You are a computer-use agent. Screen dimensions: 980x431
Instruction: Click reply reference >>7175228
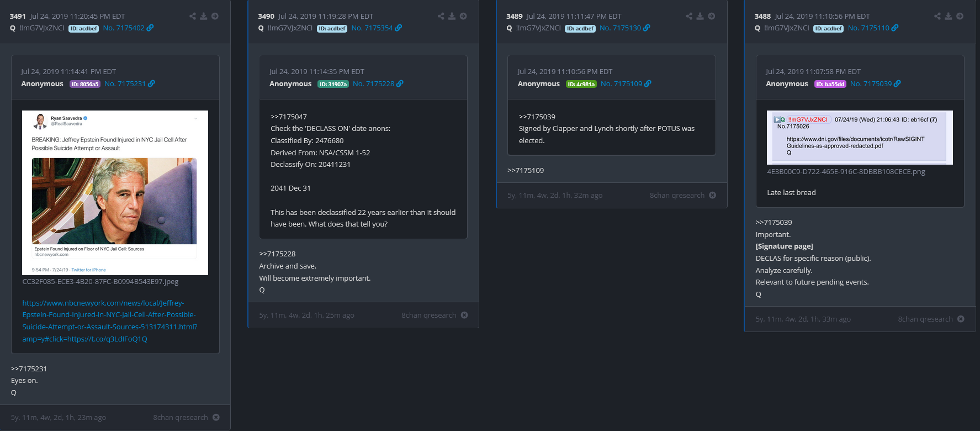coord(277,254)
